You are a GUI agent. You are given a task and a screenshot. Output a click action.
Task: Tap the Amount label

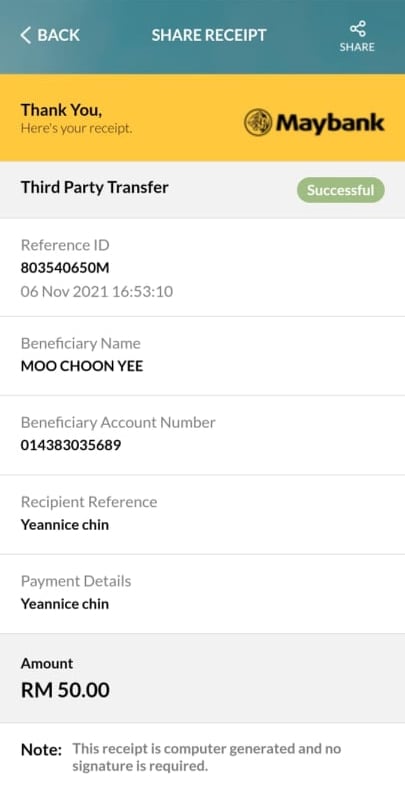[x=47, y=664]
